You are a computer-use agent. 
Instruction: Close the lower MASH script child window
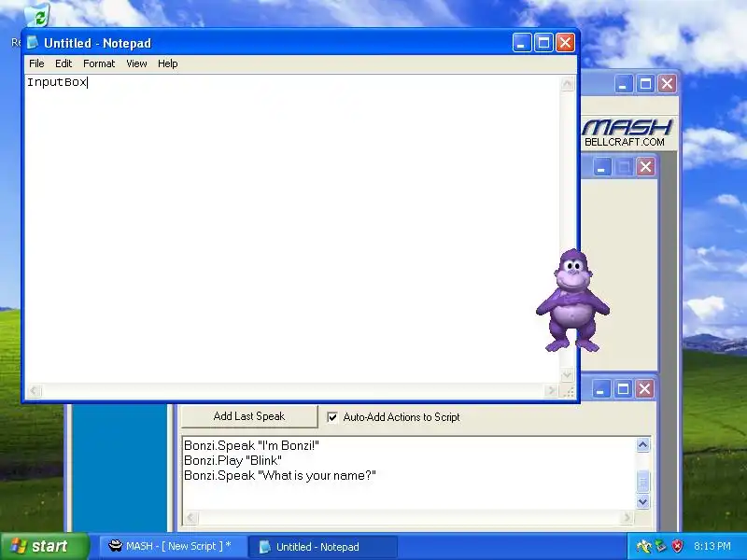click(x=644, y=389)
